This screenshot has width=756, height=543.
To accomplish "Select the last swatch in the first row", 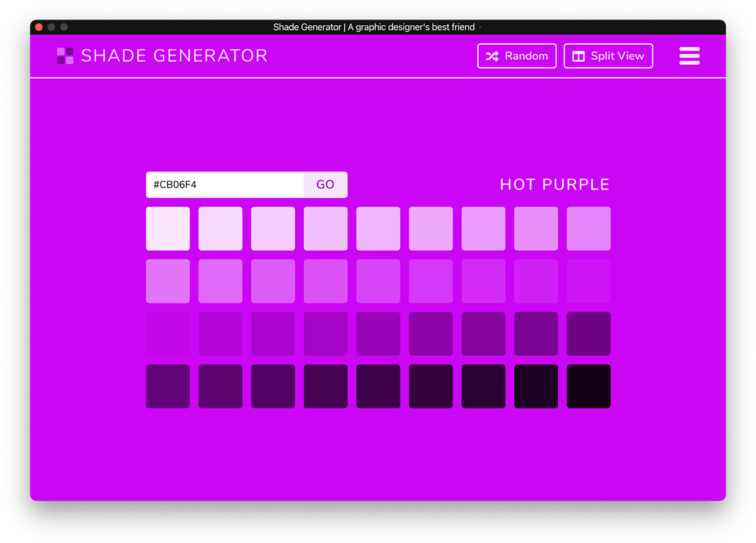I will [x=588, y=229].
